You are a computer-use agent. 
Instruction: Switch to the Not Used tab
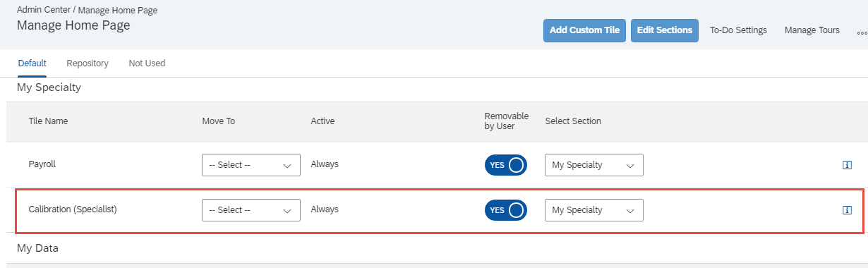[147, 63]
